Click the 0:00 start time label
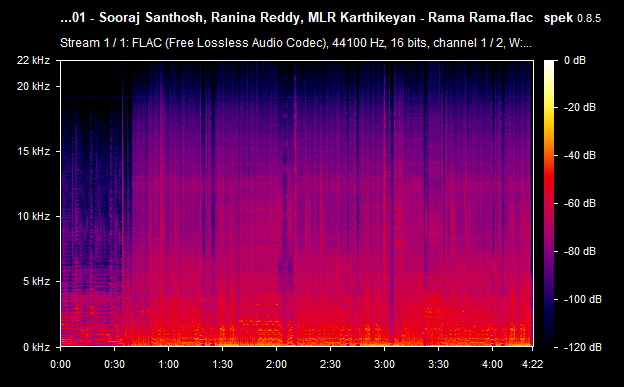The width and height of the screenshot is (624, 387). 60,364
